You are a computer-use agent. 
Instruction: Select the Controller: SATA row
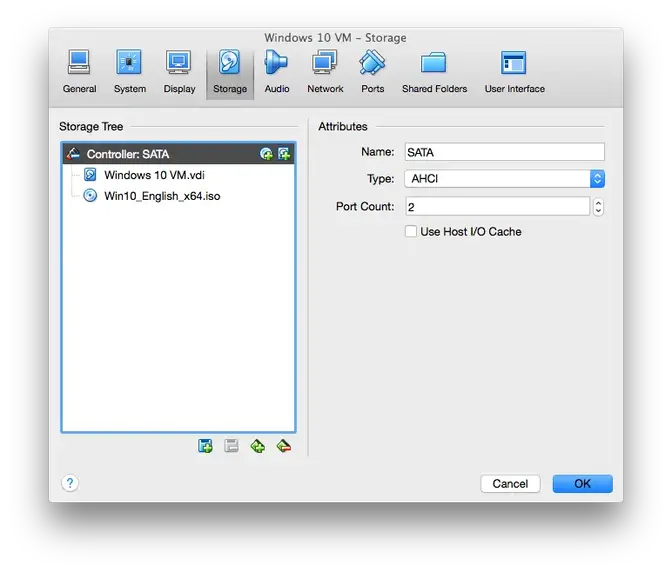coord(179,154)
